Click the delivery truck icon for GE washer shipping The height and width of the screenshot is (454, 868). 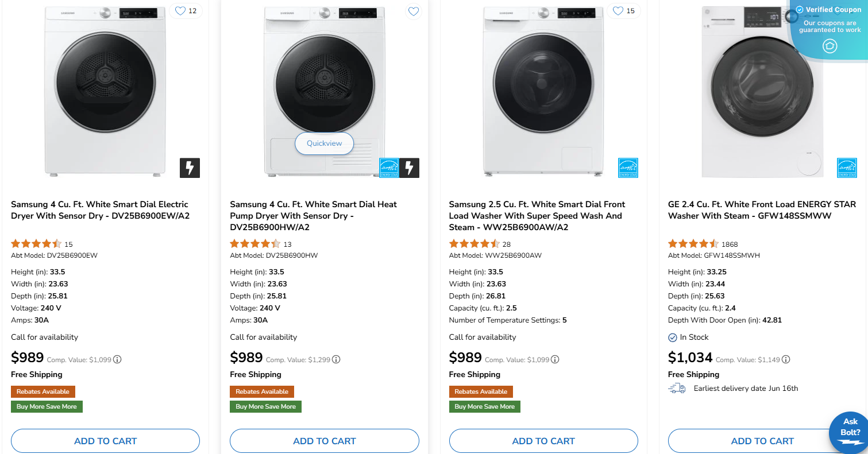(x=677, y=388)
